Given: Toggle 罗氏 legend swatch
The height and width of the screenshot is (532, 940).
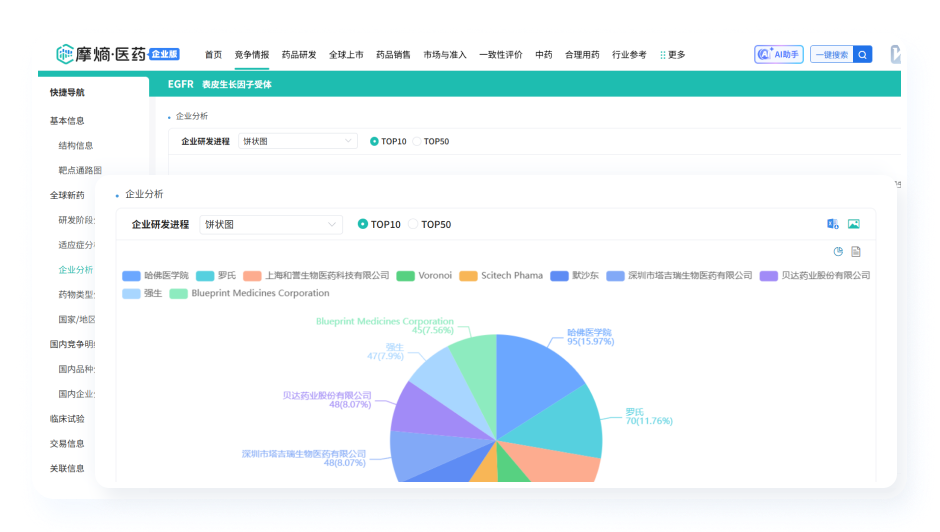Looking at the screenshot, I should [205, 276].
